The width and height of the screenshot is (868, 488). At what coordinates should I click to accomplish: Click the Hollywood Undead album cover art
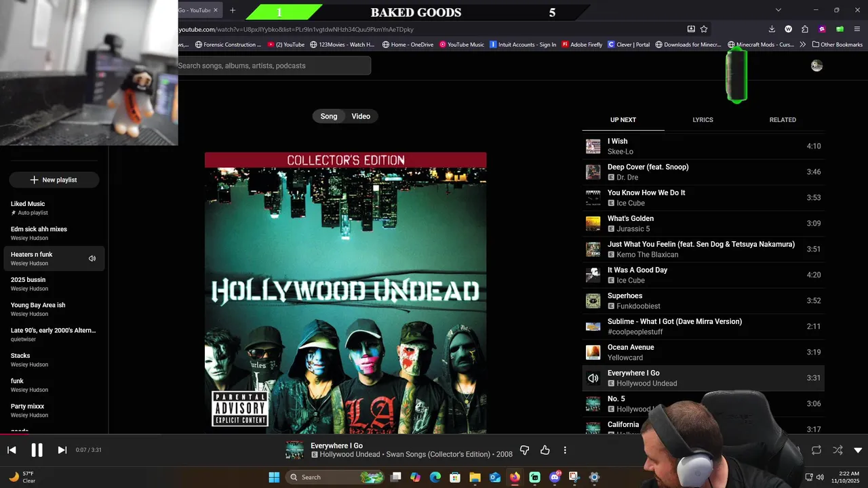[x=345, y=293]
